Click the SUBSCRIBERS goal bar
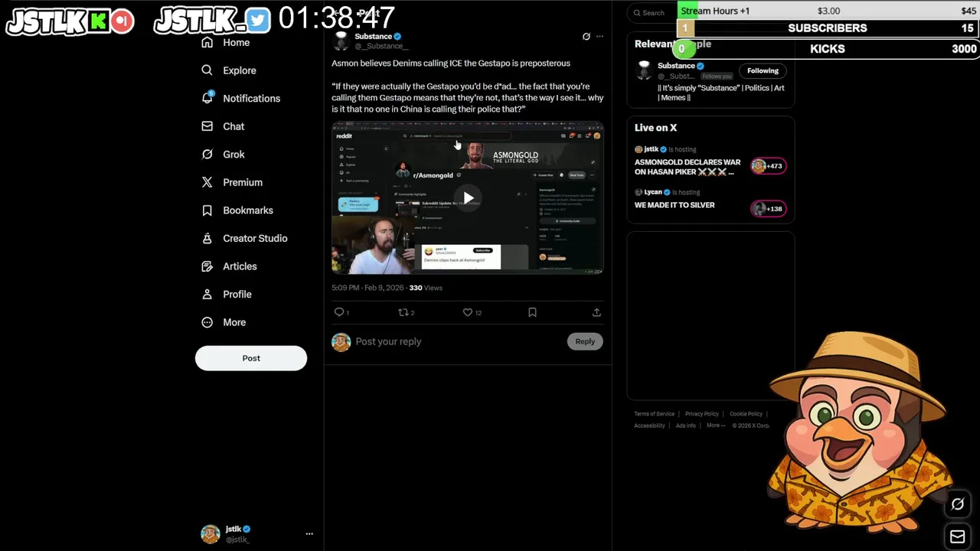This screenshot has height=551, width=980. (x=827, y=28)
